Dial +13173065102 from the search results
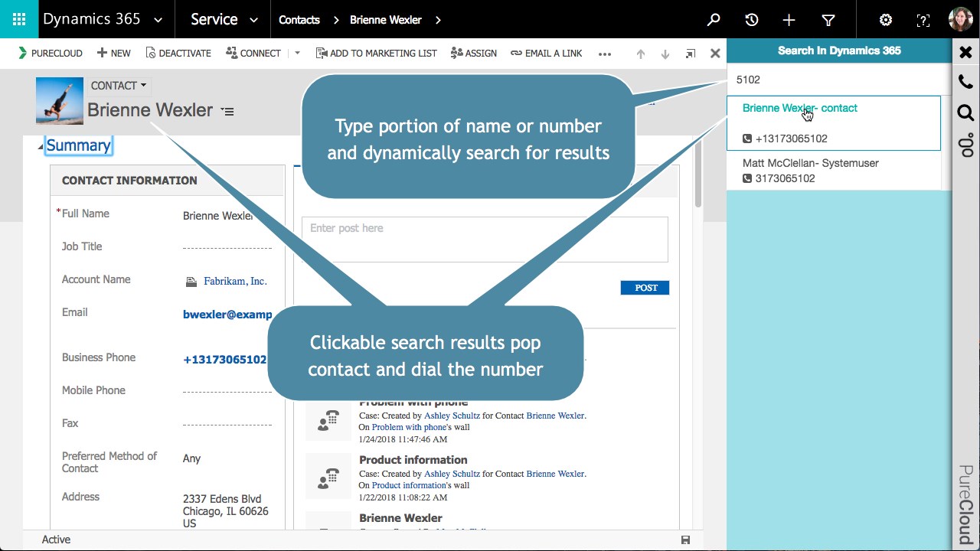The height and width of the screenshot is (551, 980). [x=785, y=139]
